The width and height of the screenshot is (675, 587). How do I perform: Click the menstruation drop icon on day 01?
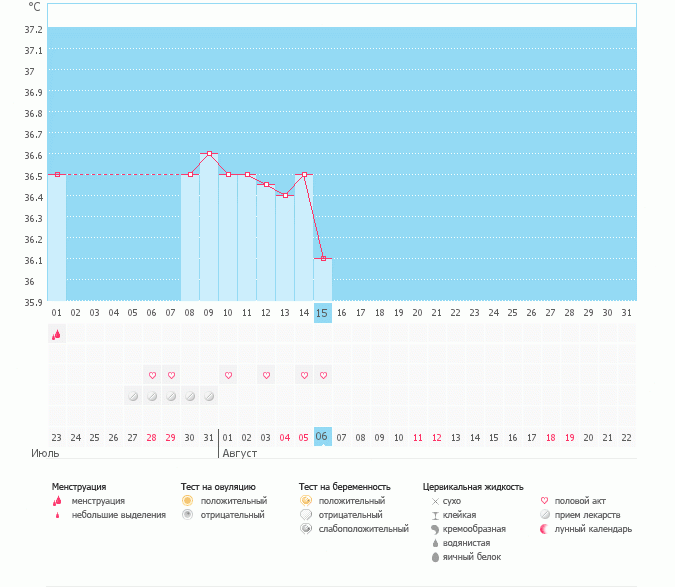coord(57,335)
